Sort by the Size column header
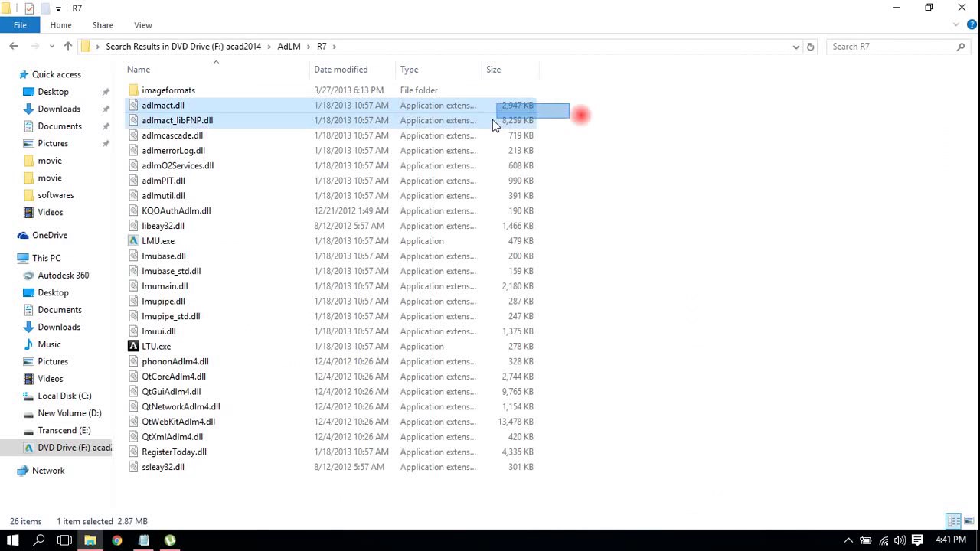This screenshot has width=980, height=551. click(494, 70)
